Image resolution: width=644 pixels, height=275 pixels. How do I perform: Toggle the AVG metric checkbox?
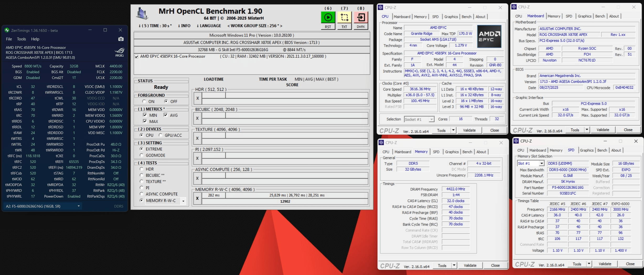click(166, 115)
